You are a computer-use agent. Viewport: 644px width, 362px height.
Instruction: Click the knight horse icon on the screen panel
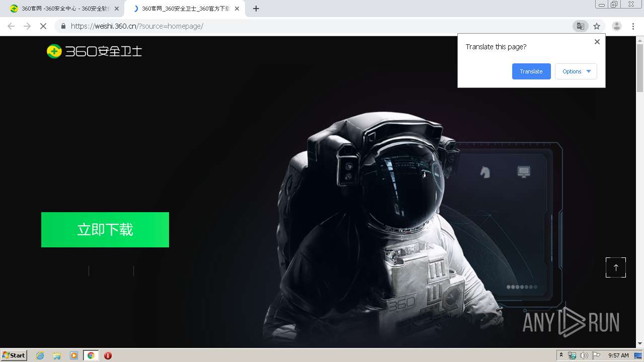coord(485,172)
